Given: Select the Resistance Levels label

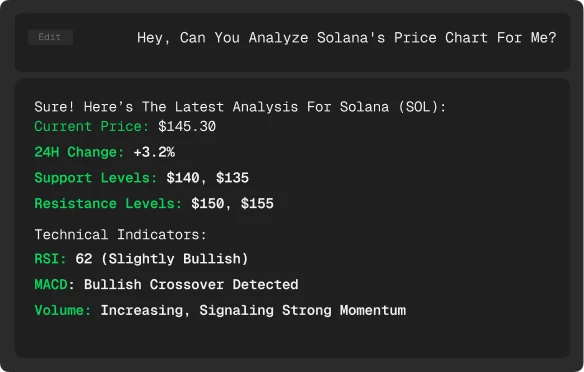Looking at the screenshot, I should [108, 204].
